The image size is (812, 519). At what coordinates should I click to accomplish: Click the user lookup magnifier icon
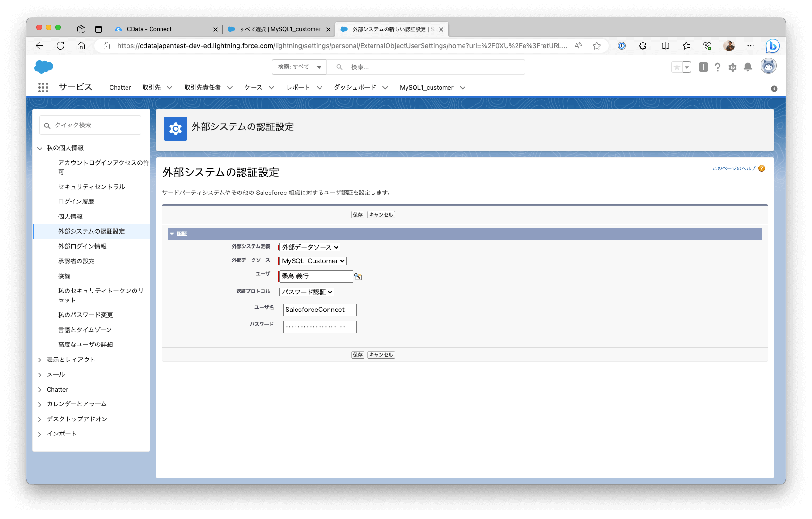coord(358,276)
